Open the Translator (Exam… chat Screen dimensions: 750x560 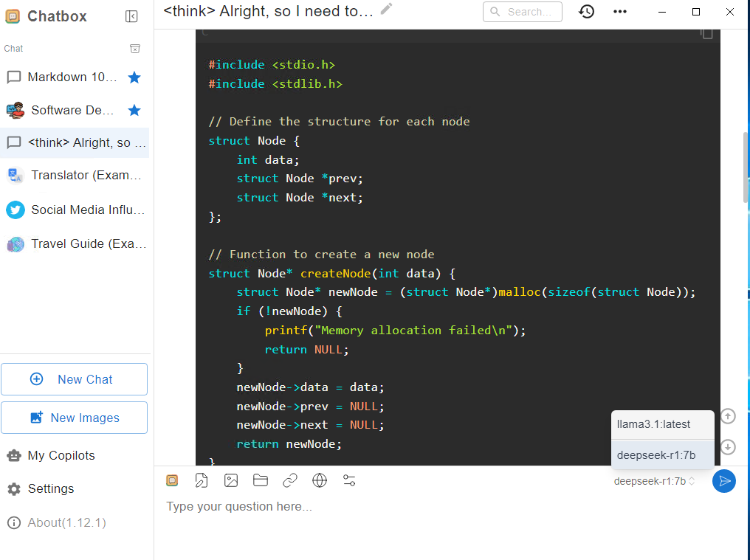coord(75,176)
